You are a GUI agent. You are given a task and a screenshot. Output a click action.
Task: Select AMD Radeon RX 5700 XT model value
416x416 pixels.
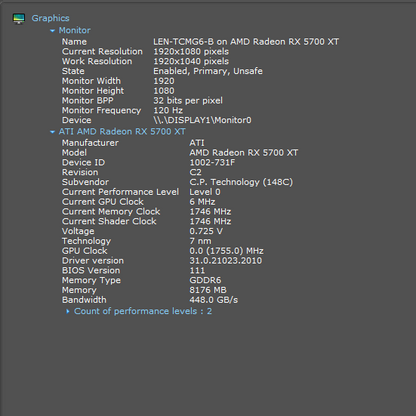point(244,153)
